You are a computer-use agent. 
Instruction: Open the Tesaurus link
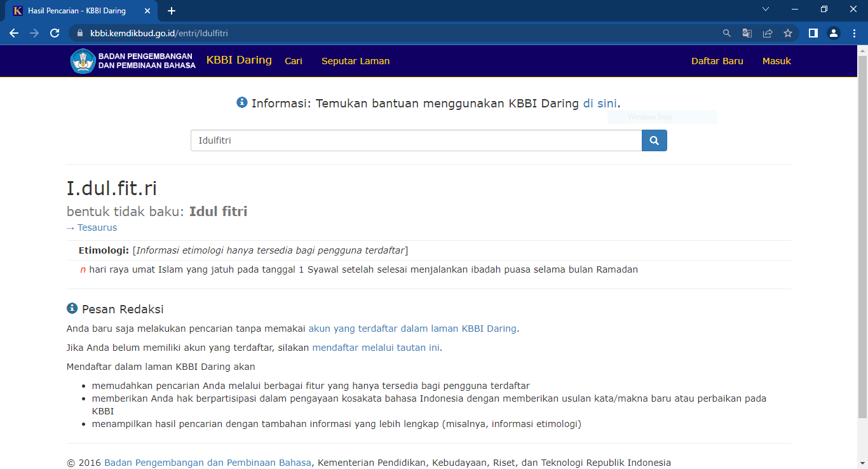(97, 228)
